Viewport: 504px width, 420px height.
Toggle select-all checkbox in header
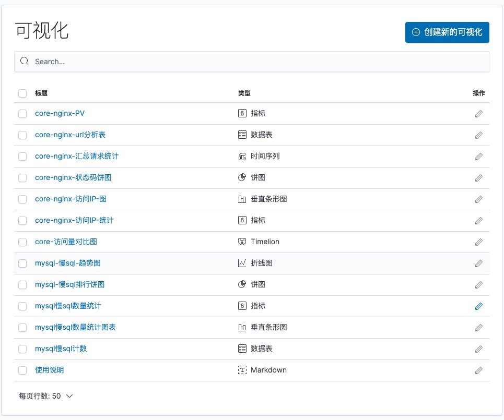point(22,93)
